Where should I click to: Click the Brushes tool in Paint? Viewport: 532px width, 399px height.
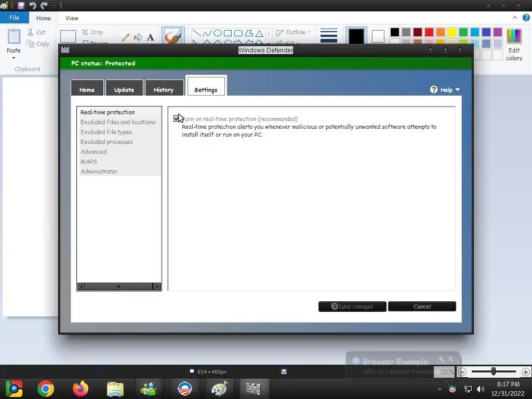tap(173, 36)
